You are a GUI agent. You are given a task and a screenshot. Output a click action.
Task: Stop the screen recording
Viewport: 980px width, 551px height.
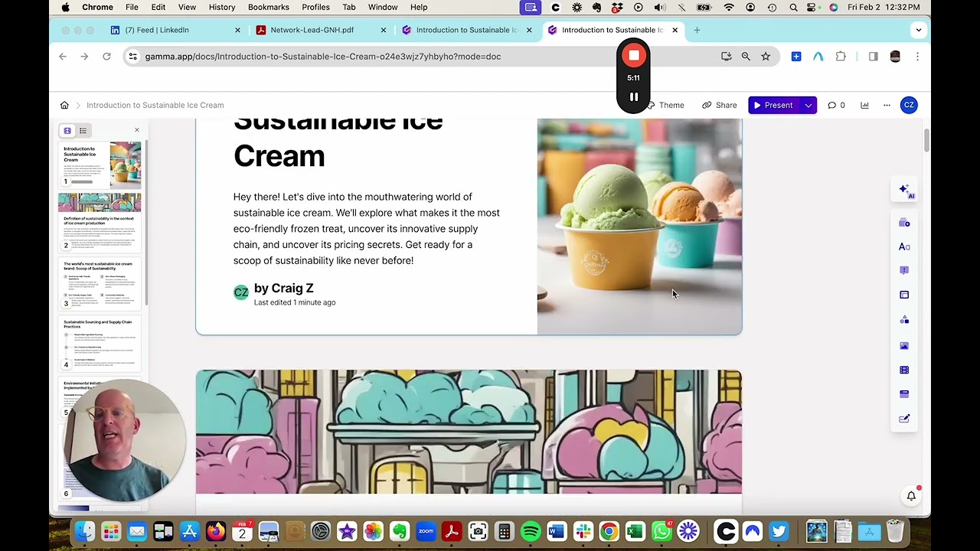click(633, 56)
